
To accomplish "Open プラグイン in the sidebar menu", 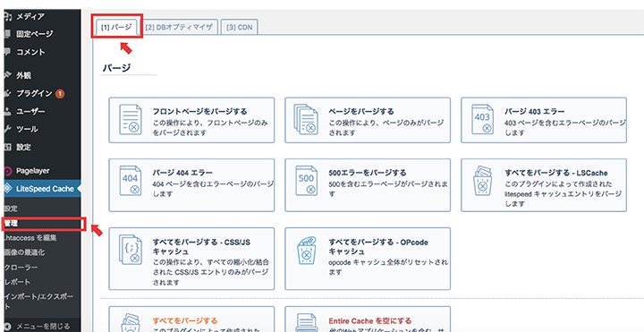I will [x=35, y=94].
